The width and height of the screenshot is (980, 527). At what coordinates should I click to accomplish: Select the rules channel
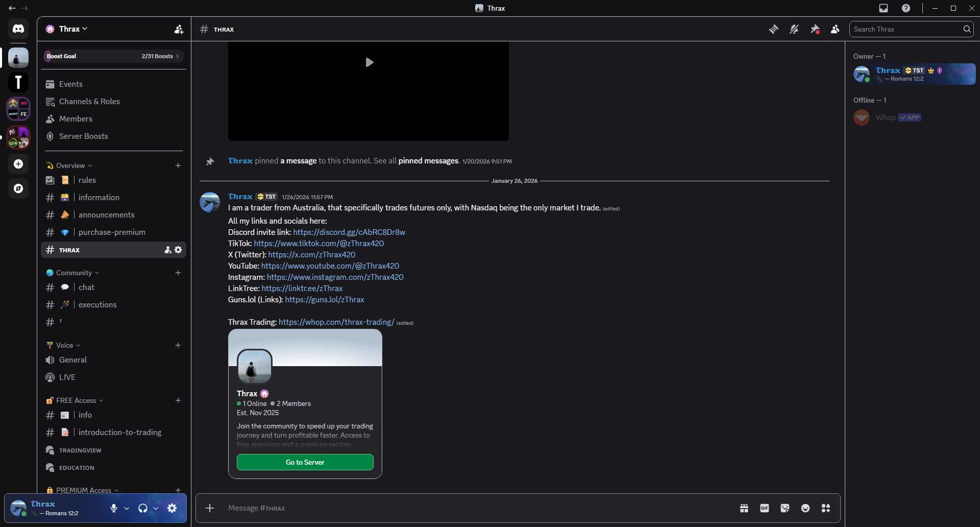tap(113, 180)
